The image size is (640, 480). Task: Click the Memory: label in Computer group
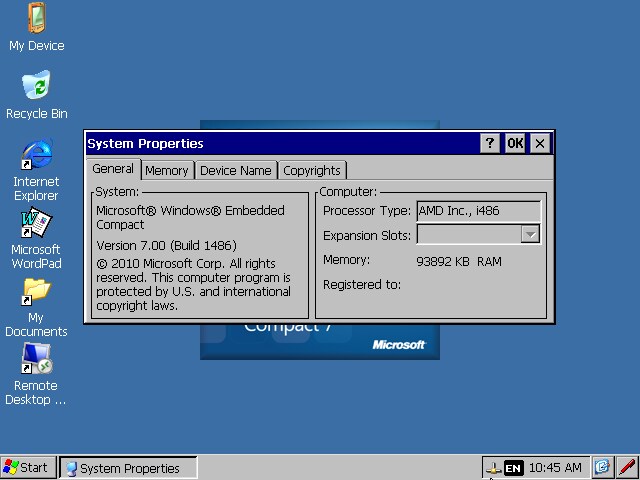pos(346,260)
